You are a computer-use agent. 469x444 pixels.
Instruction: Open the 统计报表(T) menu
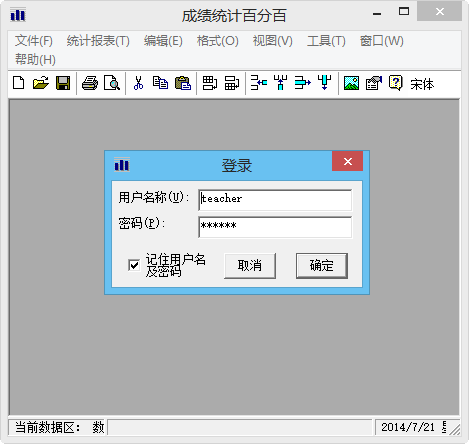point(98,41)
